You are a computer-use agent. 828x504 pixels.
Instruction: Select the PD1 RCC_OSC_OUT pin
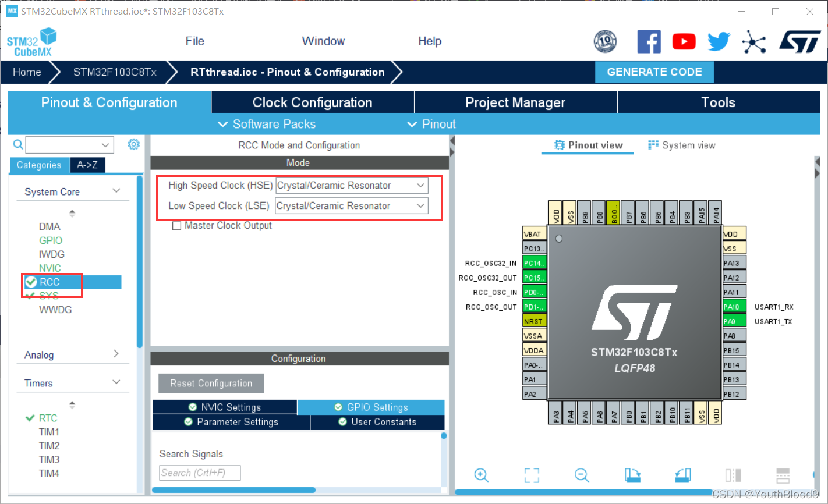click(535, 307)
